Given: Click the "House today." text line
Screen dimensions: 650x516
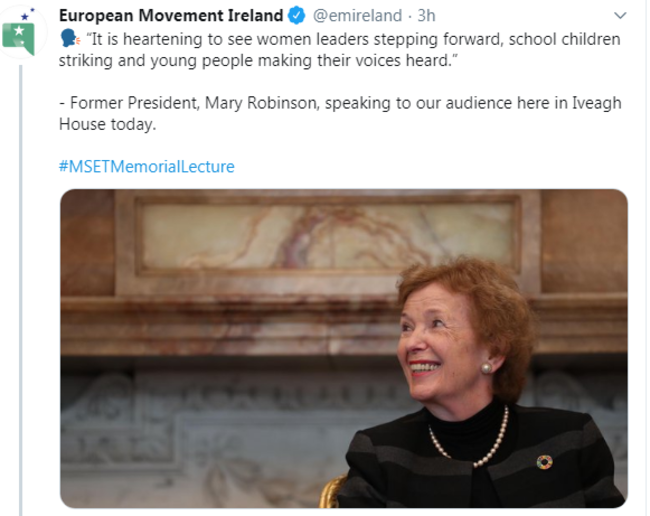Looking at the screenshot, I should [x=107, y=124].
